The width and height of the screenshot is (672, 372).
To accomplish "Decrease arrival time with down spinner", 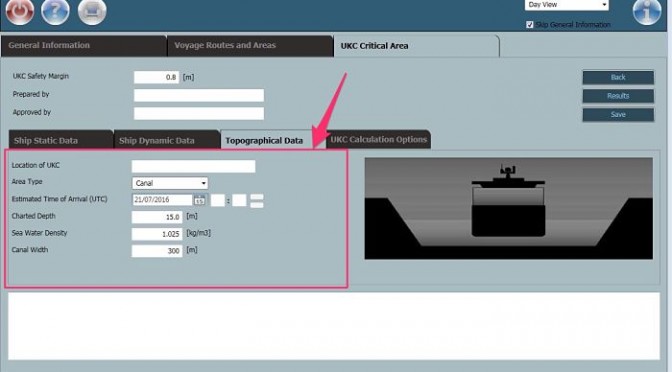I will 257,205.
